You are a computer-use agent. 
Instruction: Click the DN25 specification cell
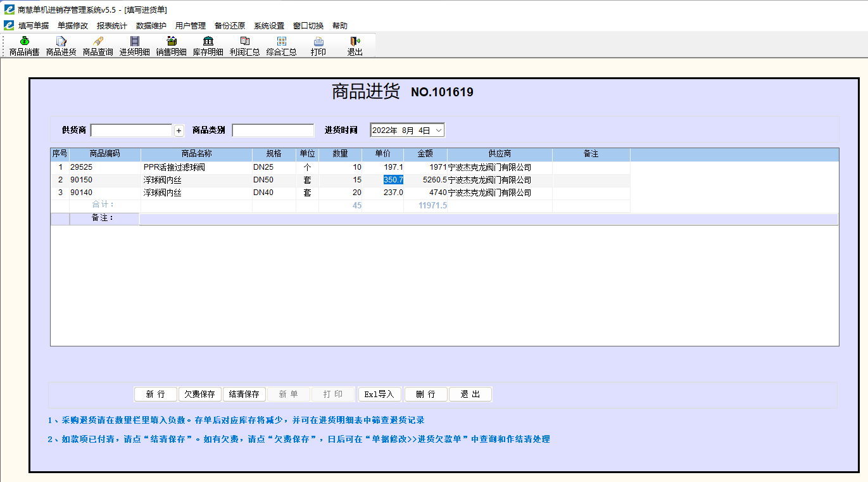pos(274,168)
